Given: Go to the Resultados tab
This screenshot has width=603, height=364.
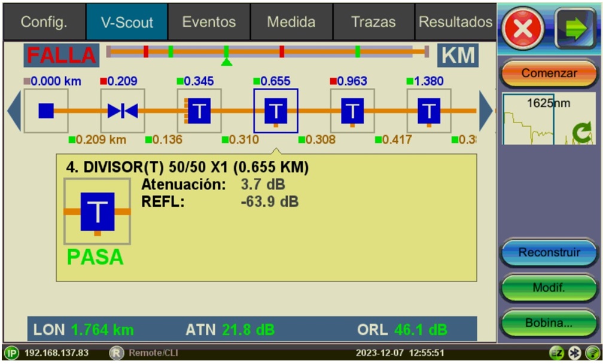Looking at the screenshot, I should tap(455, 22).
